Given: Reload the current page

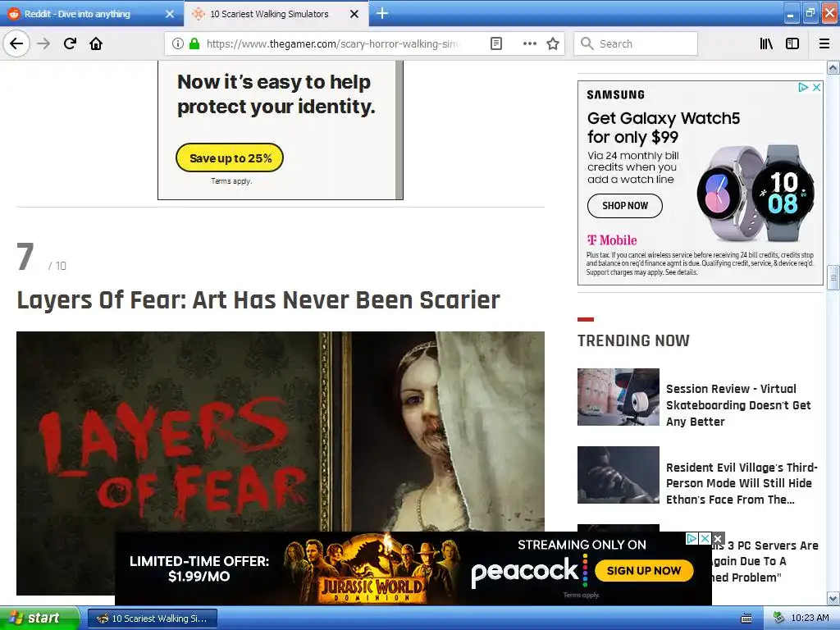Looking at the screenshot, I should click(70, 43).
